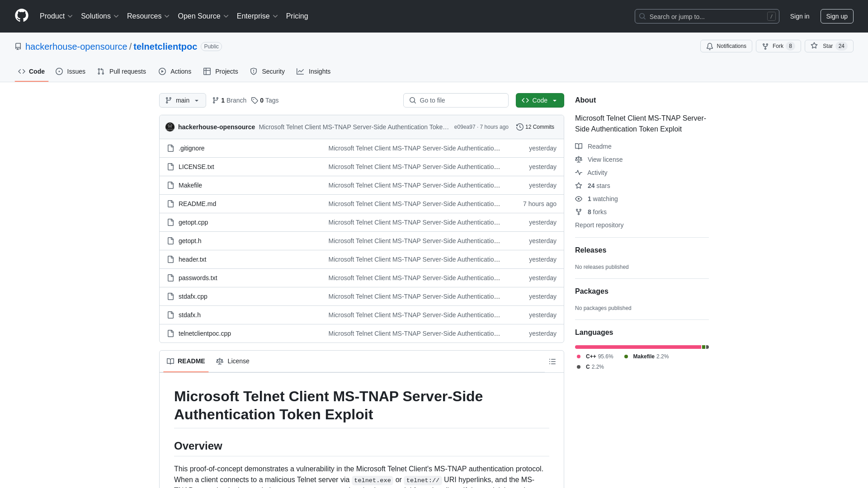868x488 pixels.
Task: Open the green Code clone dropdown
Action: [540, 100]
